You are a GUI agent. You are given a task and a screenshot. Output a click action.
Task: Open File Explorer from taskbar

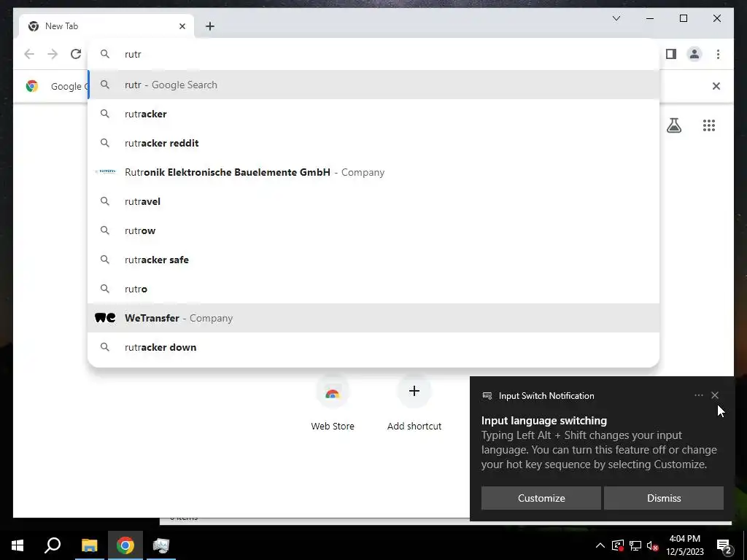tap(89, 545)
